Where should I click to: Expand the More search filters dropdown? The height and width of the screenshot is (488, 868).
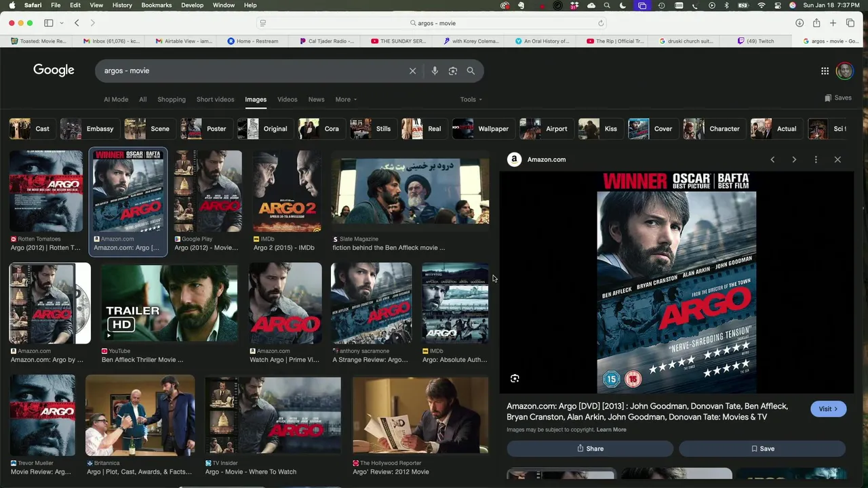click(x=346, y=100)
